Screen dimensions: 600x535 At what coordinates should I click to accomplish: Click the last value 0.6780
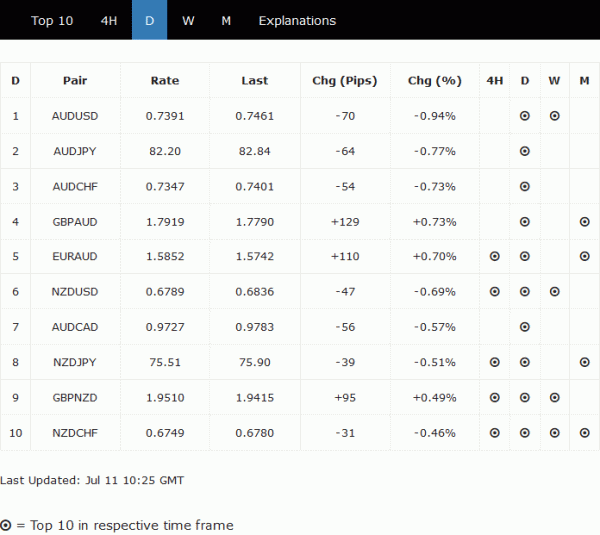tap(255, 433)
